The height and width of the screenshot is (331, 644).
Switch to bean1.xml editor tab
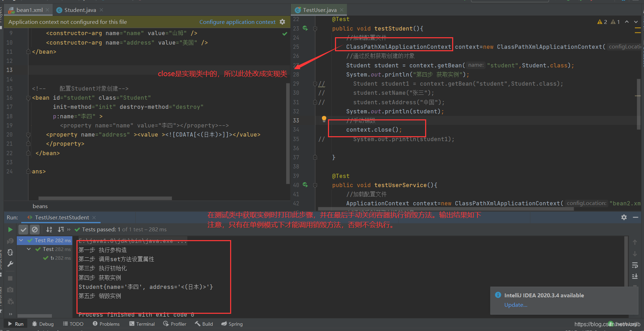[29, 10]
